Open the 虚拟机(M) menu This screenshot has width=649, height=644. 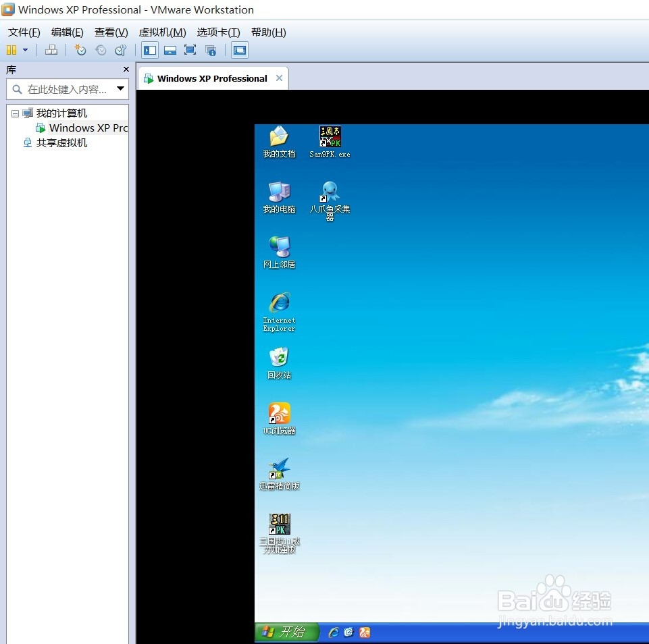[162, 32]
